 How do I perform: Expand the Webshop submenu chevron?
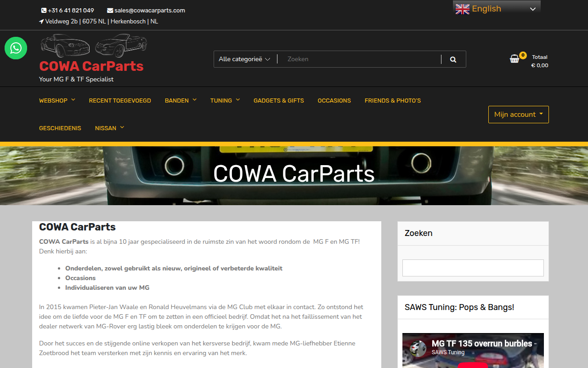click(73, 100)
